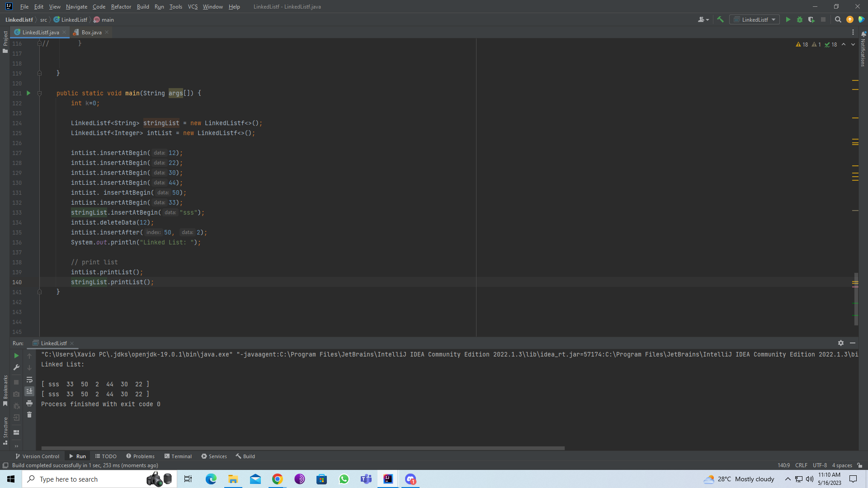Open Google Chrome from the taskbar
868x488 pixels.
(x=277, y=479)
